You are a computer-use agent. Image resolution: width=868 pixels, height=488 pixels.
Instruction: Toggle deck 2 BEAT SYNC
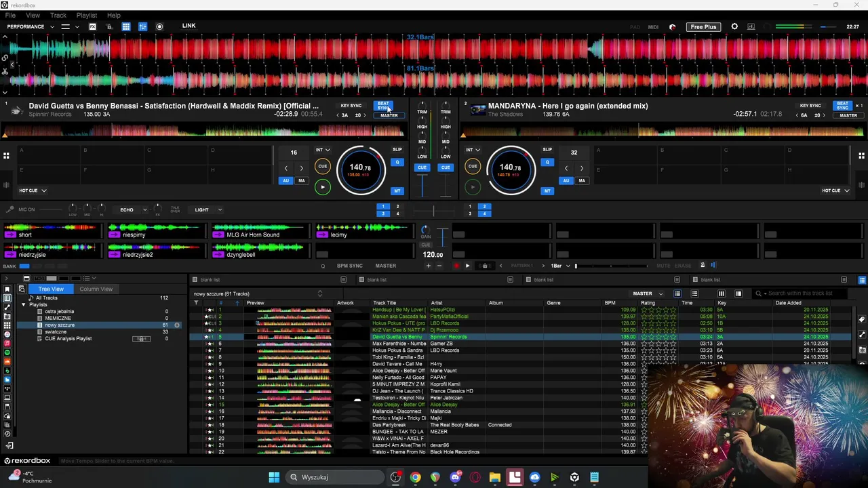[843, 105]
